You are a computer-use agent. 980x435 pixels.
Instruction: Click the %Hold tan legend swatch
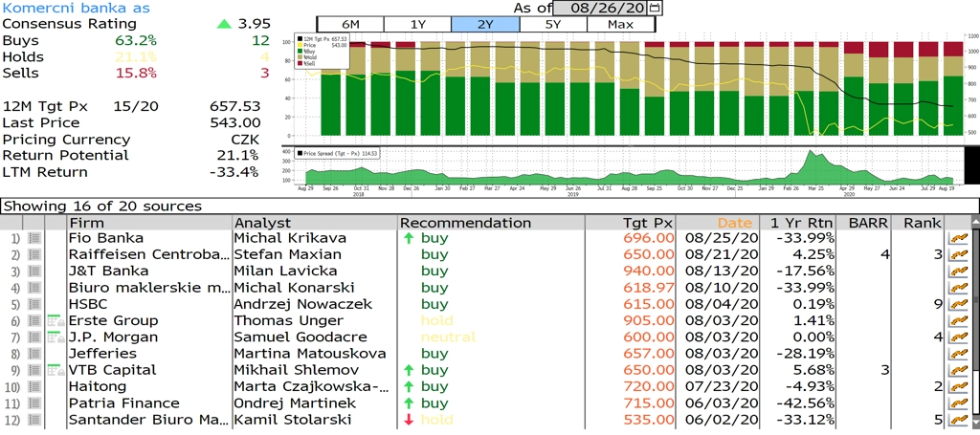click(x=300, y=57)
